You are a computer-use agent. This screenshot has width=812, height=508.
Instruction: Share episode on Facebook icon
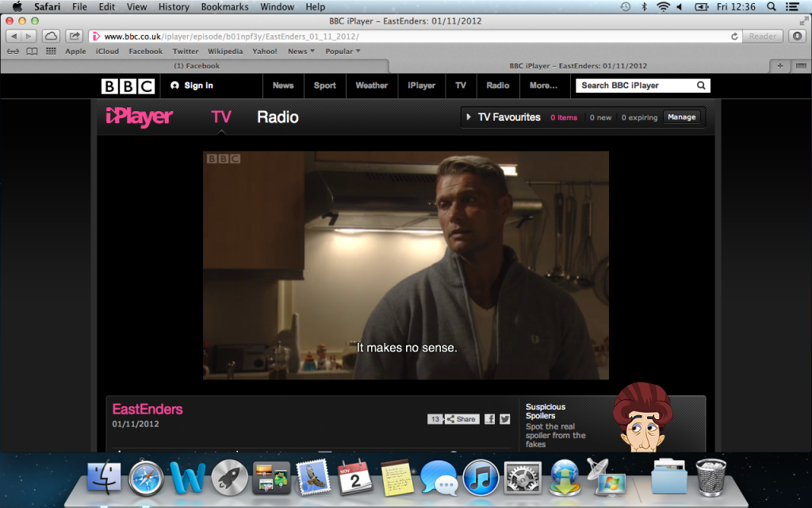[x=489, y=419]
